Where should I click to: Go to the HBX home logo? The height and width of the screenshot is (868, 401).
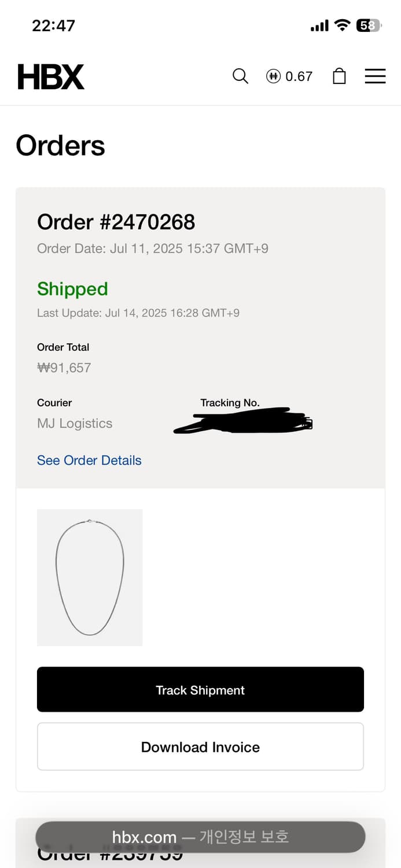point(51,77)
